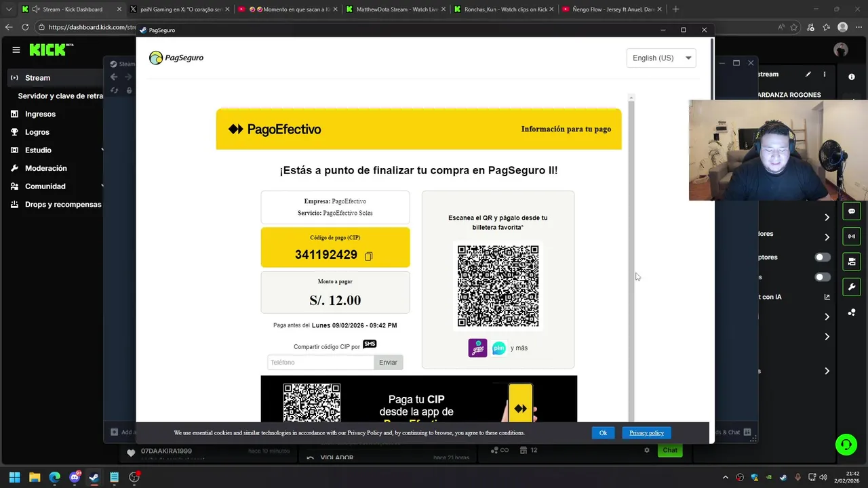868x488 pixels.
Task: Click the broadcast signal icon on right rail
Action: [x=852, y=236]
